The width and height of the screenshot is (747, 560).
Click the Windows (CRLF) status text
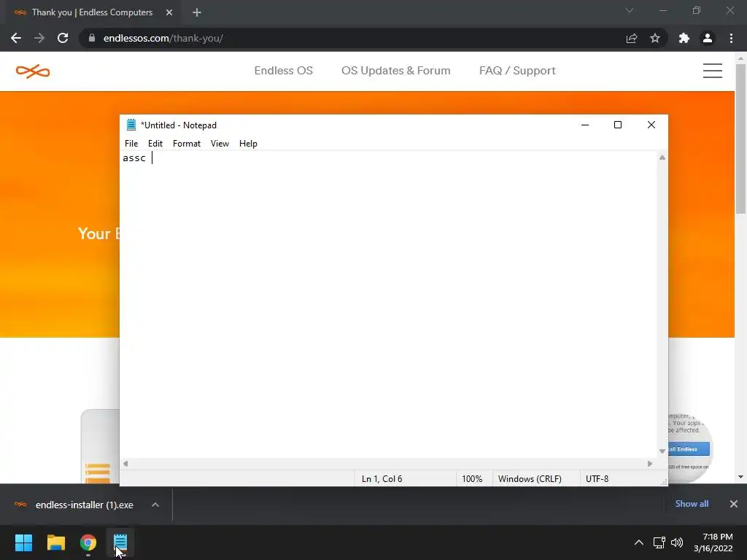pyautogui.click(x=530, y=479)
